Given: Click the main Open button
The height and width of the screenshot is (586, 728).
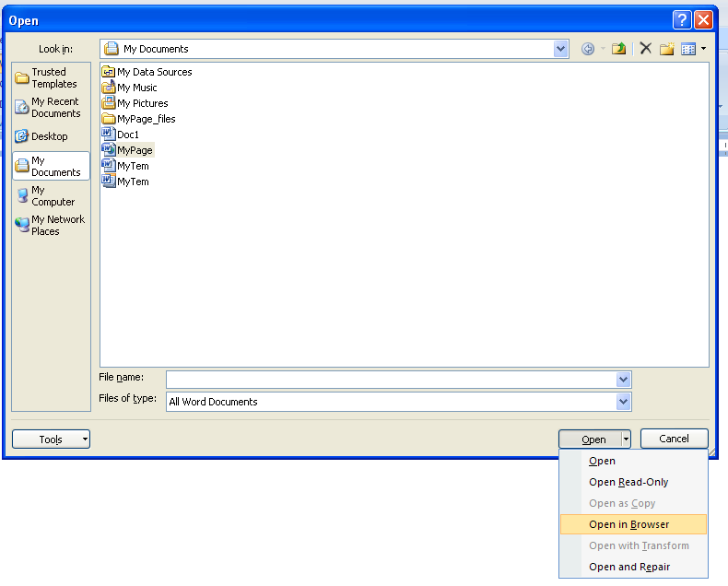Looking at the screenshot, I should [591, 439].
